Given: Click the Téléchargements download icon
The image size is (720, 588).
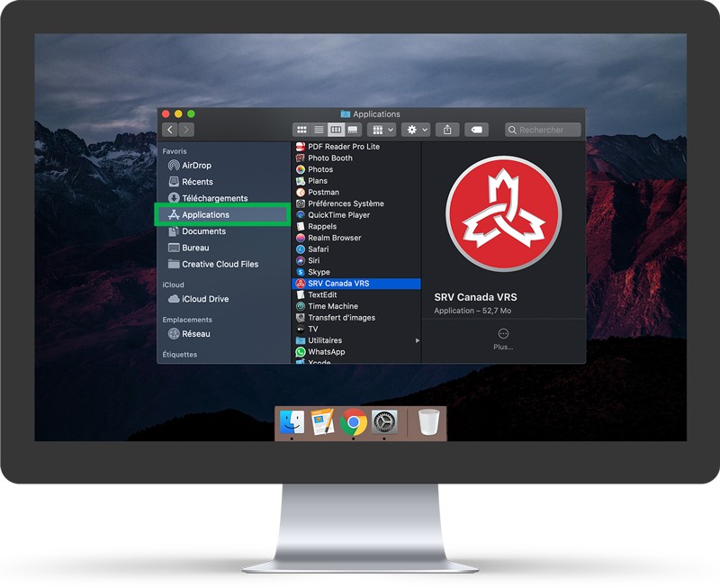Looking at the screenshot, I should [174, 198].
